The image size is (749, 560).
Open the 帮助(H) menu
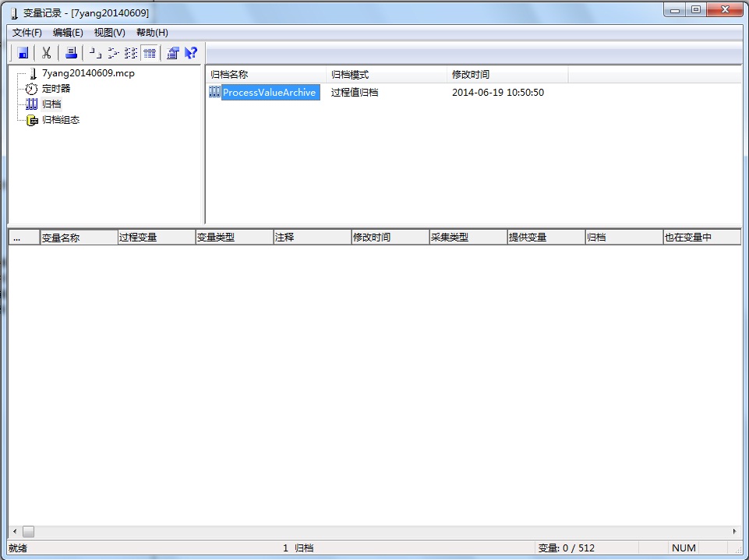(x=152, y=33)
